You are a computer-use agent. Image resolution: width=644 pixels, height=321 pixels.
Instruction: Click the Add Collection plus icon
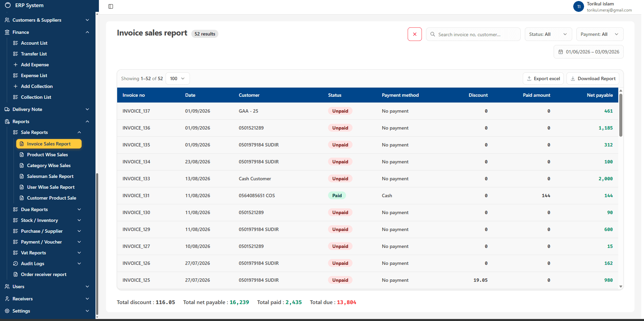tap(16, 86)
